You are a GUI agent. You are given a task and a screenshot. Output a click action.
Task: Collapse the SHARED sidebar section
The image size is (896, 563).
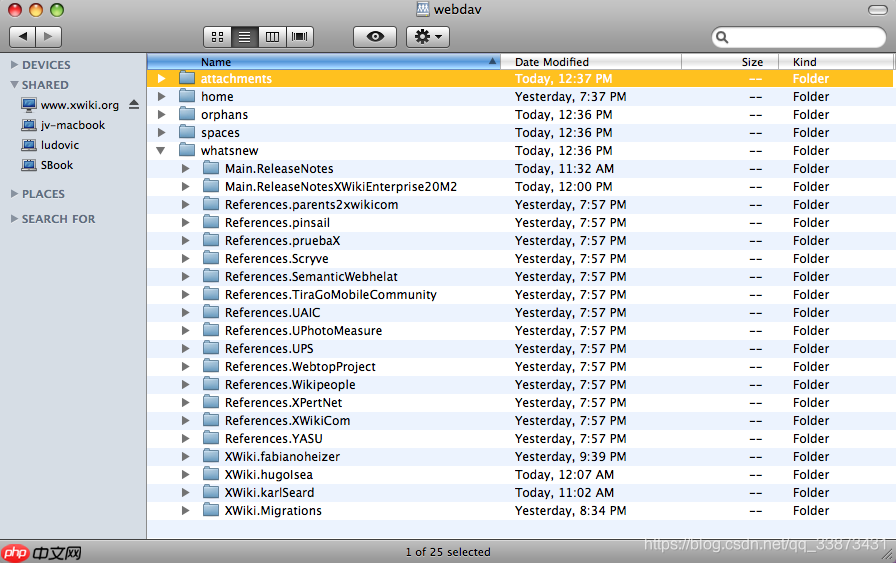point(14,85)
